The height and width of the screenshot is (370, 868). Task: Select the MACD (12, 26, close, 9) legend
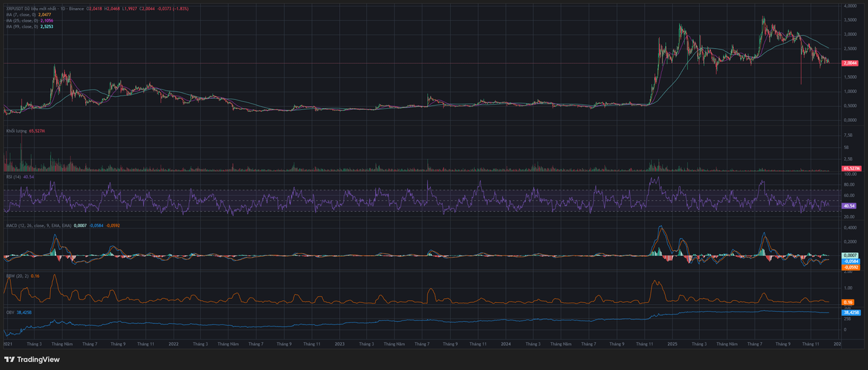39,225
